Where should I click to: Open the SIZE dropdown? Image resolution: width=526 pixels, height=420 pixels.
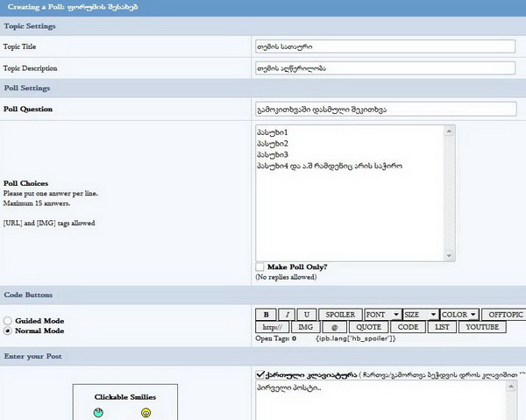click(x=421, y=315)
